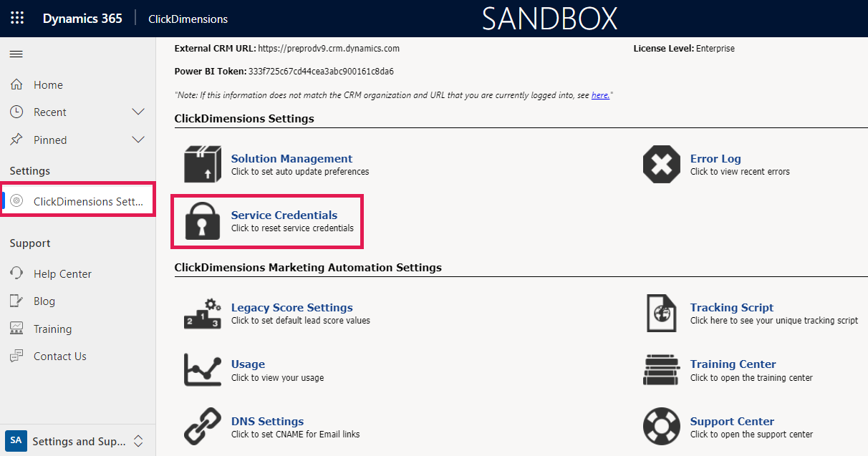Click the Legacy Score podium icon
This screenshot has height=456, width=868.
(203, 314)
